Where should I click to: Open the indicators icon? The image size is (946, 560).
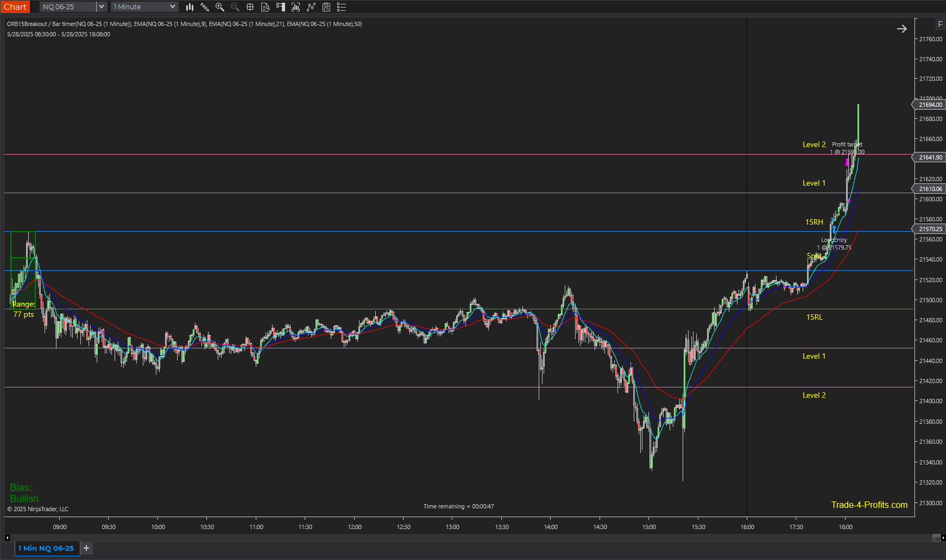coord(311,7)
